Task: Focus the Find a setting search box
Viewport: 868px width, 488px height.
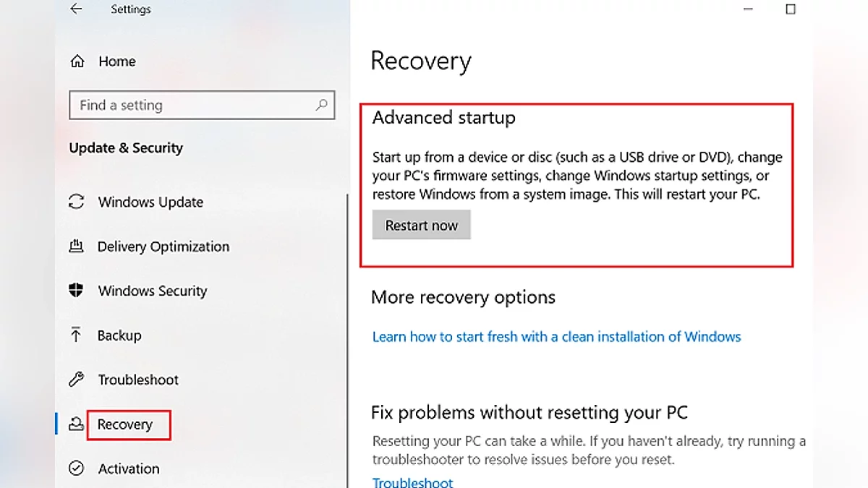Action: 192,105
